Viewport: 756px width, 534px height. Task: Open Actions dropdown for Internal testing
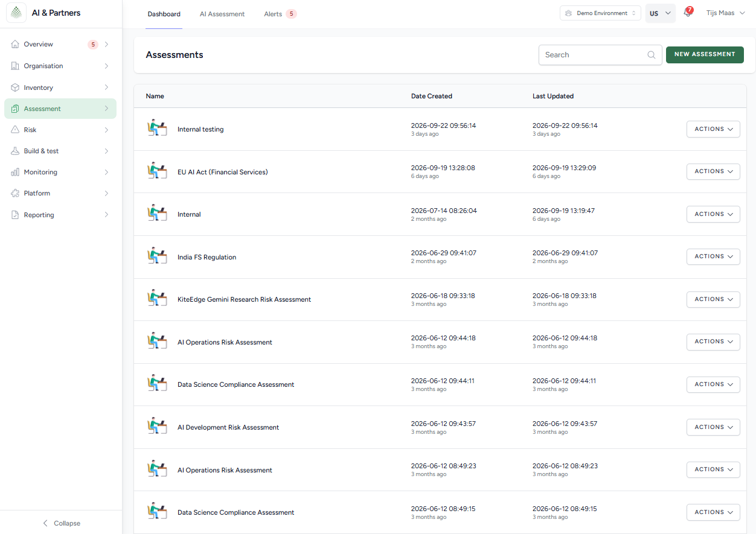point(713,129)
